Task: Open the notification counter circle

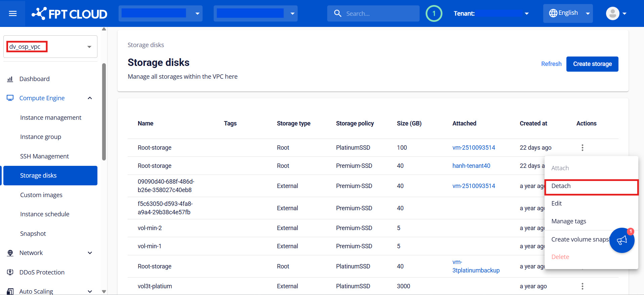Action: pyautogui.click(x=434, y=13)
